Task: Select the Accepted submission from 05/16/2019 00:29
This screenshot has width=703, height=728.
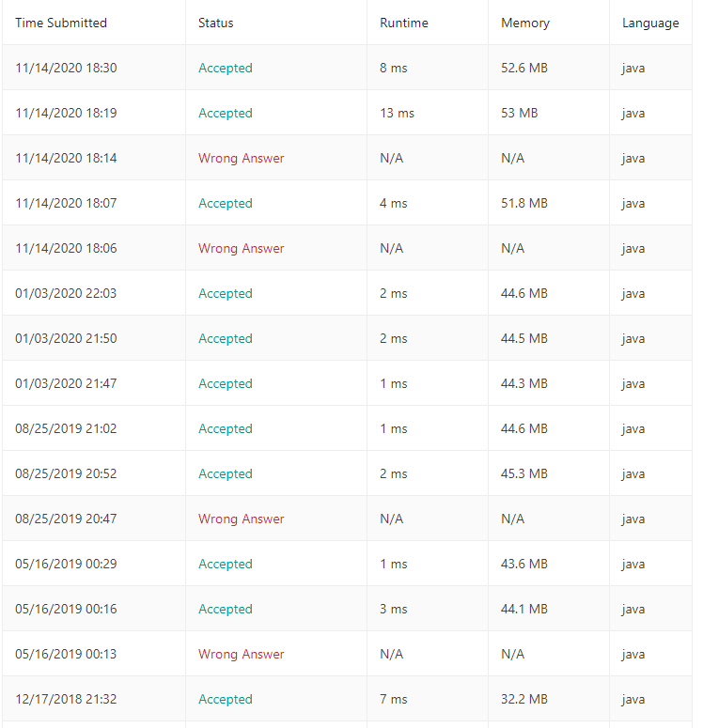Action: (226, 564)
